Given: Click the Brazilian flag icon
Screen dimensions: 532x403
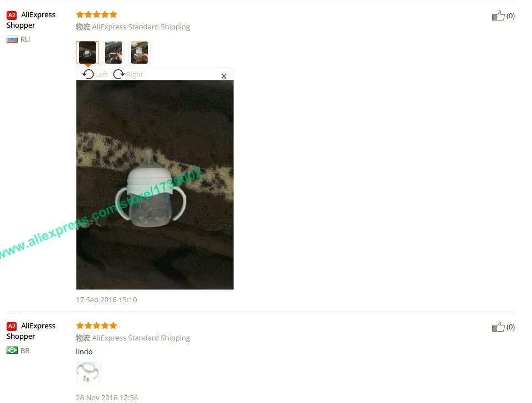Looking at the screenshot, I should click(x=12, y=350).
